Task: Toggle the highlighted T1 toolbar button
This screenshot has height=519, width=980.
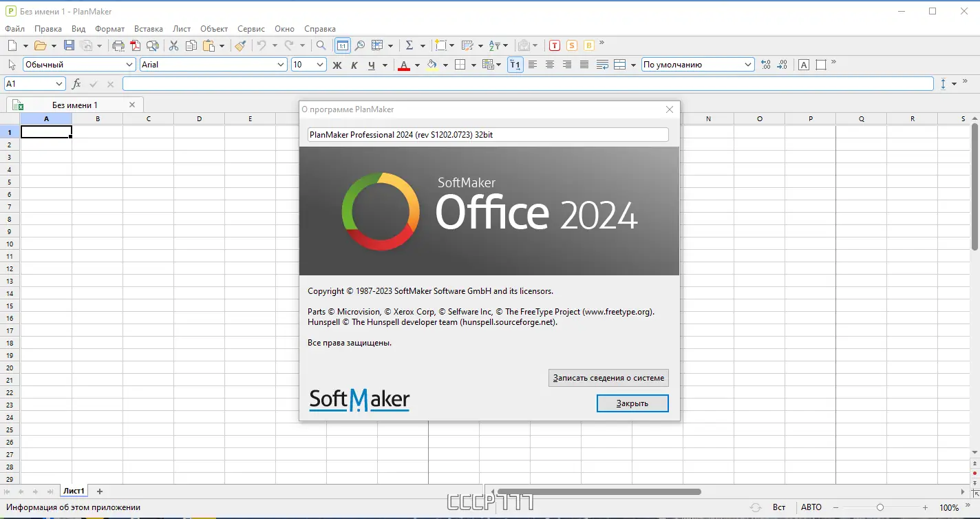Action: pos(515,65)
